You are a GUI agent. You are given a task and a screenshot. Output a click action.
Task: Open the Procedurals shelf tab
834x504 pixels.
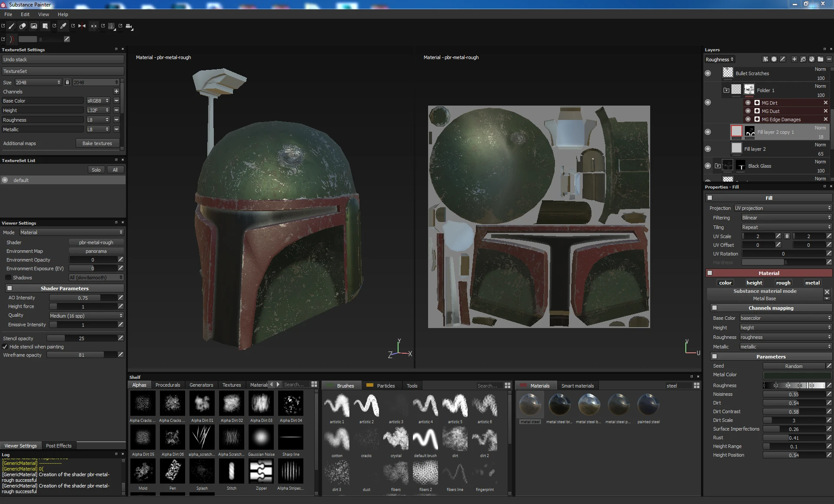point(168,385)
